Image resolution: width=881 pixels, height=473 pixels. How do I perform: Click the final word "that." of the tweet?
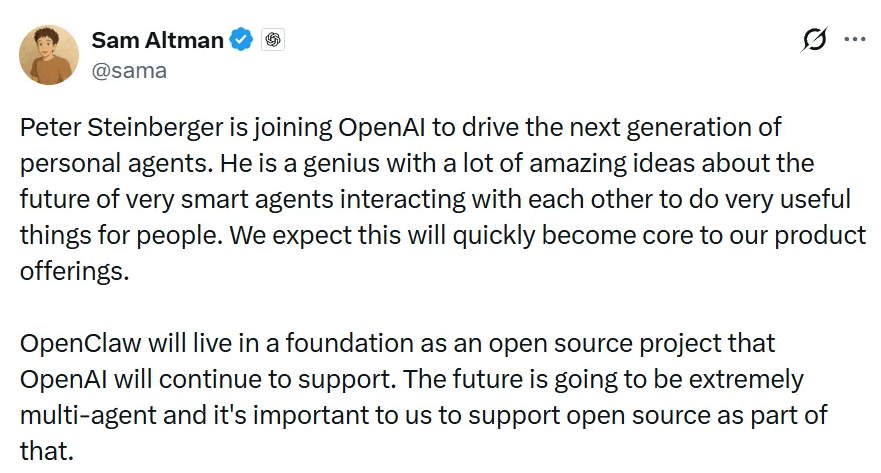pos(46,451)
